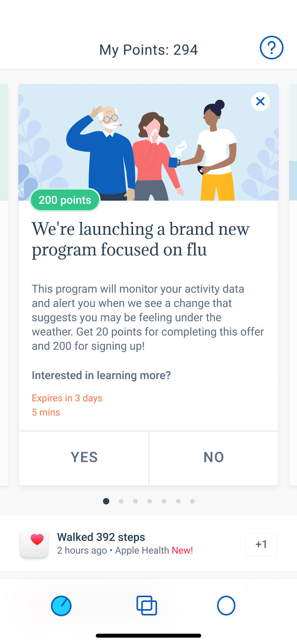Image resolution: width=297 pixels, height=644 pixels.
Task: Tap YES to learn more about flu program
Action: pyautogui.click(x=84, y=458)
